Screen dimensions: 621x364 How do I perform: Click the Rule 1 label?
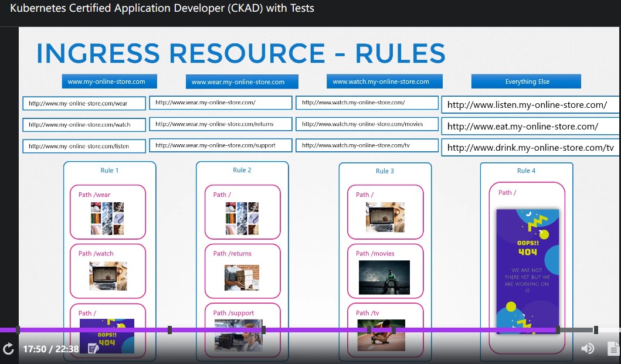point(109,171)
